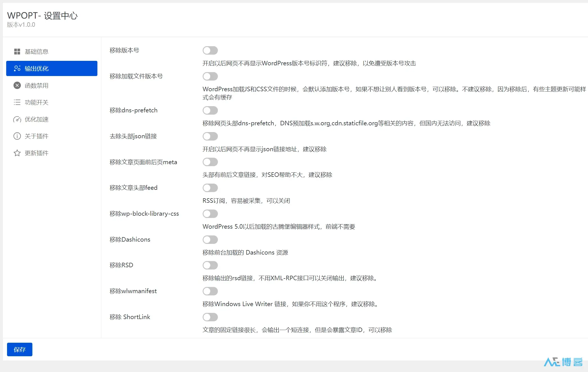Image resolution: width=588 pixels, height=372 pixels.
Task: Enable the 移除文章头部feed switch
Action: click(210, 188)
